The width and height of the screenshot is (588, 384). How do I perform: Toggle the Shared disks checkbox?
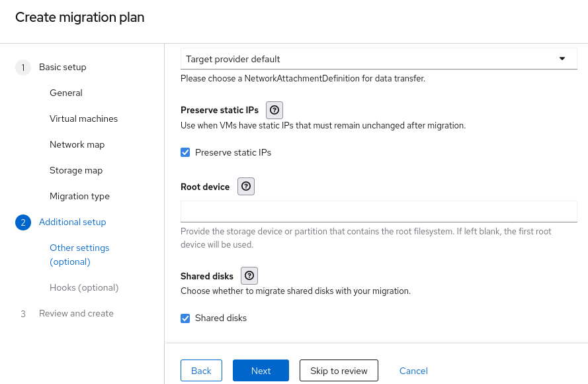pyautogui.click(x=185, y=318)
